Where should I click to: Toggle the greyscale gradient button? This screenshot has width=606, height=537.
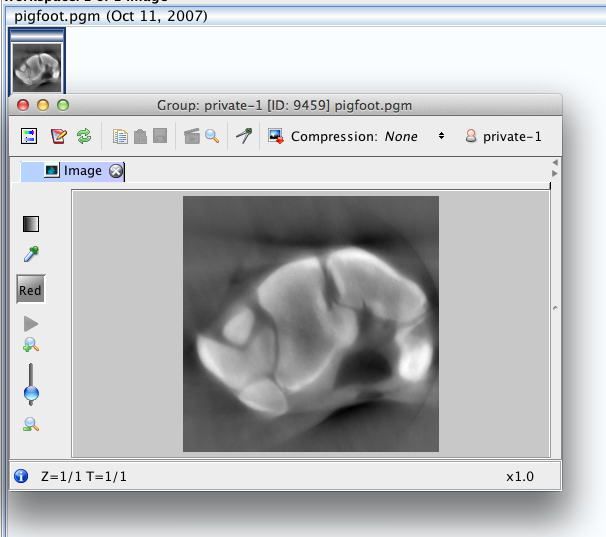click(31, 224)
